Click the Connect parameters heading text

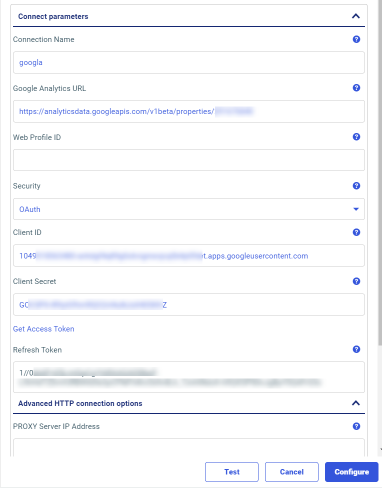53,16
